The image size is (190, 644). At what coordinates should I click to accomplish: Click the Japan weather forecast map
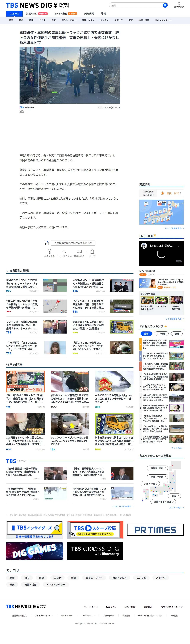click(161, 212)
